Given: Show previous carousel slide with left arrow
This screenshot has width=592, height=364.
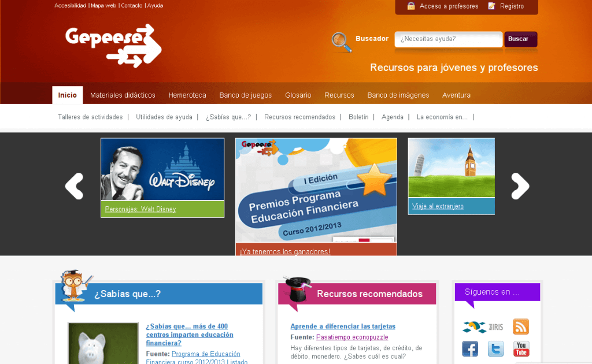Looking at the screenshot, I should (x=75, y=186).
